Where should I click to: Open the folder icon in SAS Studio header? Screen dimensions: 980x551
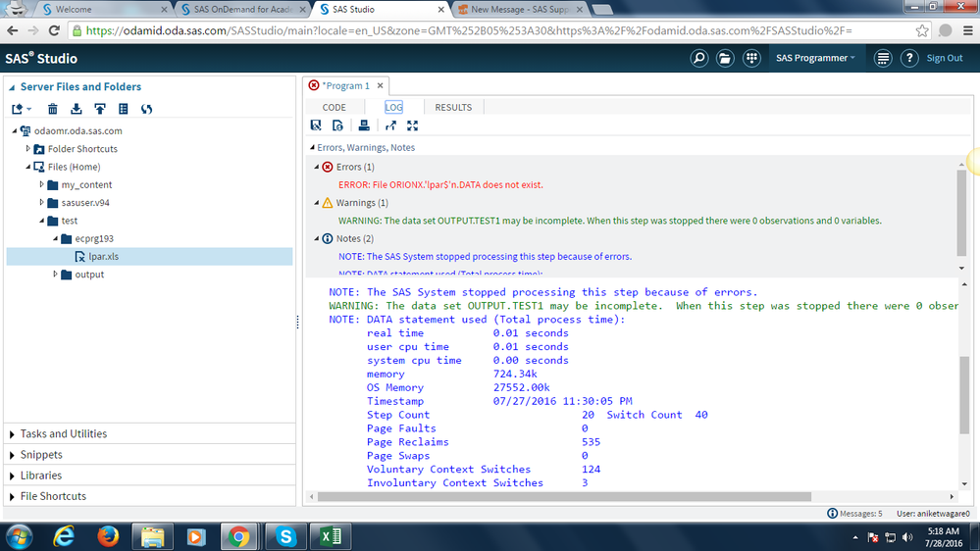(x=725, y=58)
